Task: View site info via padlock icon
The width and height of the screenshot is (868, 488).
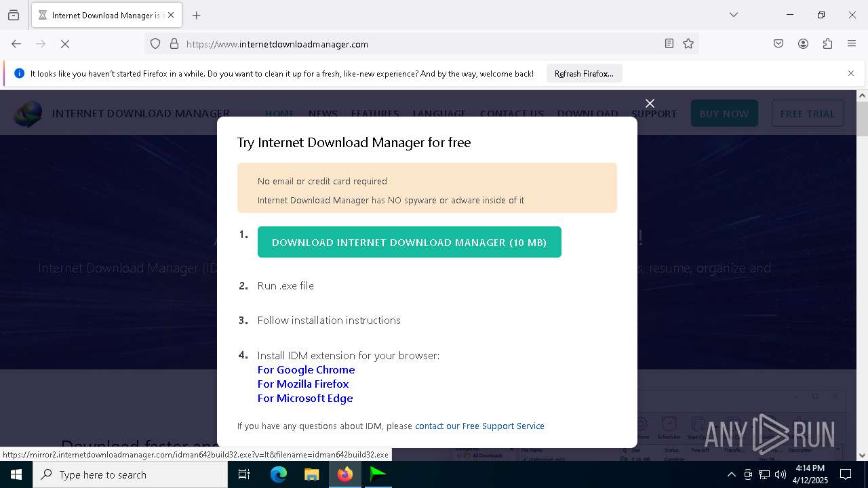Action: [x=174, y=44]
